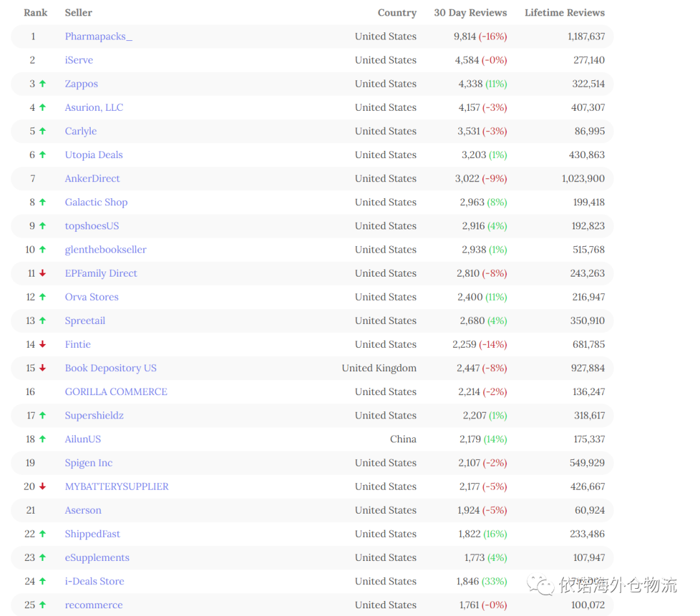This screenshot has height=616, width=700.
Task: Visit the Galactic Shop seller link
Action: 96,202
